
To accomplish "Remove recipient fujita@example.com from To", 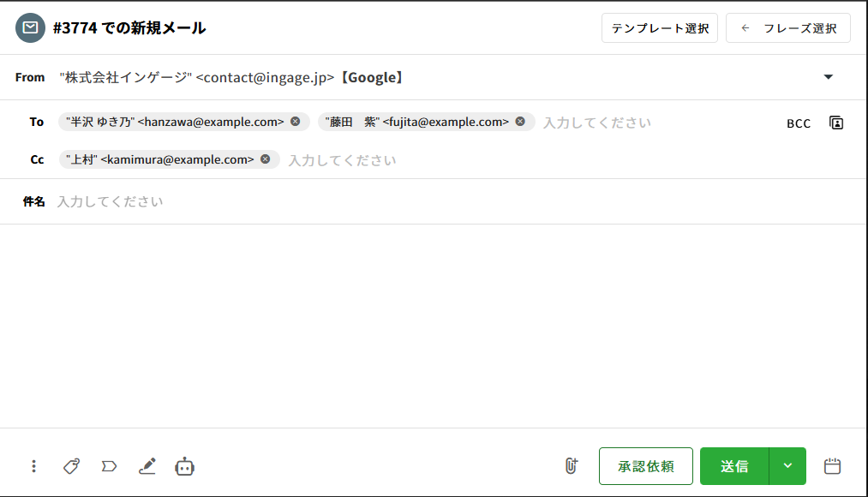I will point(520,122).
